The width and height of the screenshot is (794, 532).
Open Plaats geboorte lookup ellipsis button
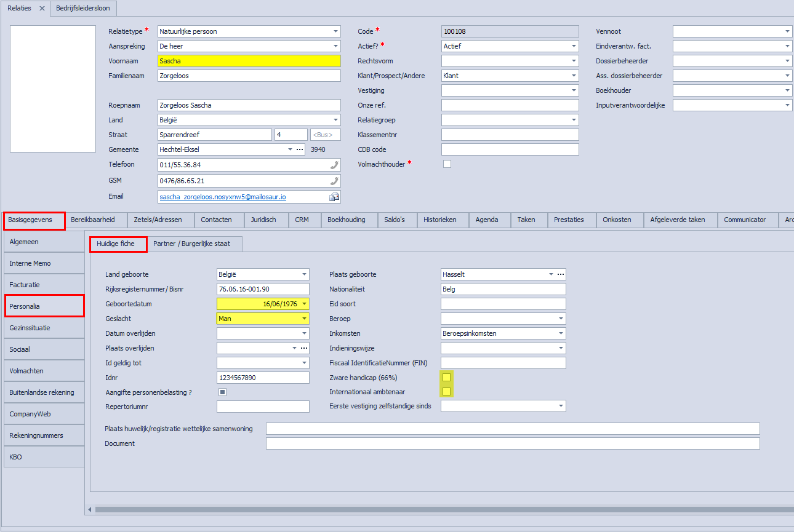click(x=560, y=274)
